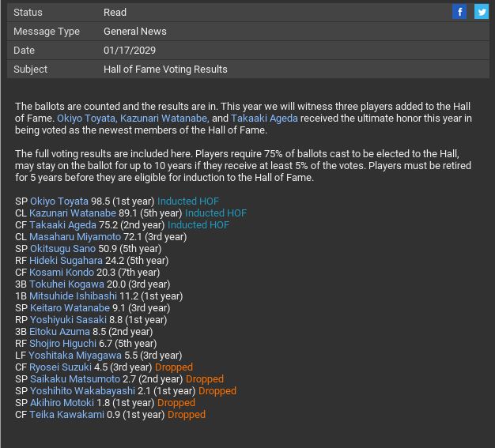Open Okitsugu Sano player page

point(62,249)
